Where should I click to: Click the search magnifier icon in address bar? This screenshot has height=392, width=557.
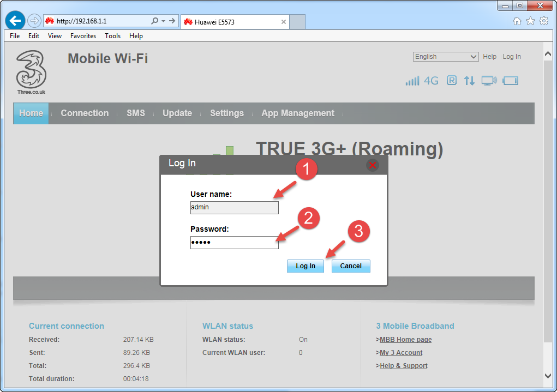coord(154,21)
